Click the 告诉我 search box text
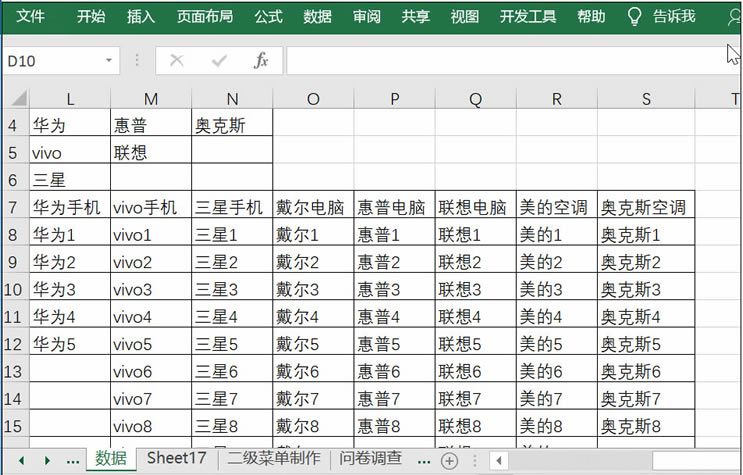Image resolution: width=743 pixels, height=475 pixels. [674, 17]
